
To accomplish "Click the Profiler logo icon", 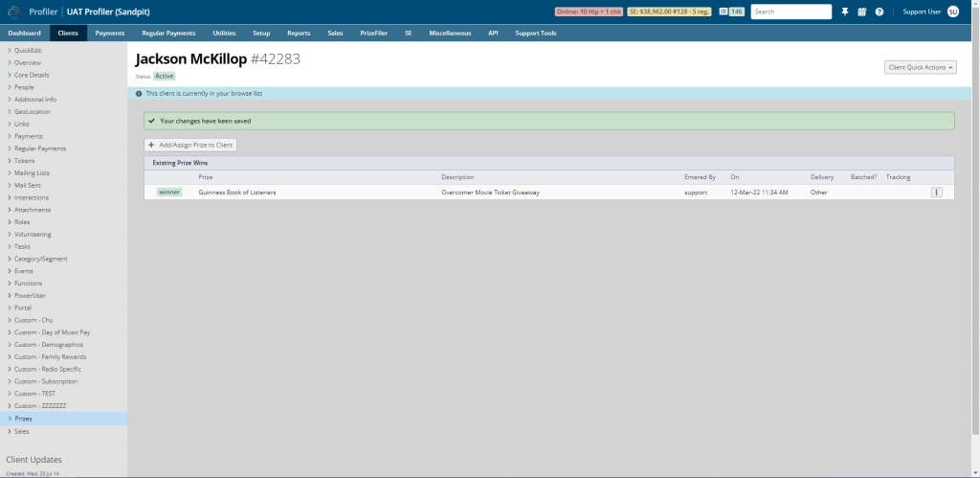I will (x=13, y=11).
